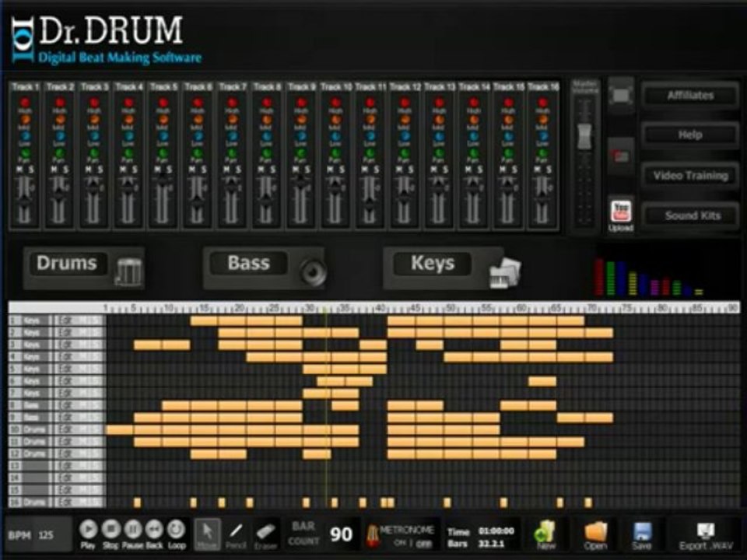Select the Eraser tool

(265, 535)
